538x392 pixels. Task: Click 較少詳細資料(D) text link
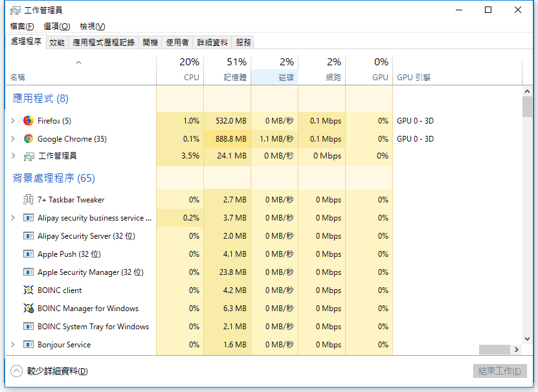pyautogui.click(x=58, y=371)
